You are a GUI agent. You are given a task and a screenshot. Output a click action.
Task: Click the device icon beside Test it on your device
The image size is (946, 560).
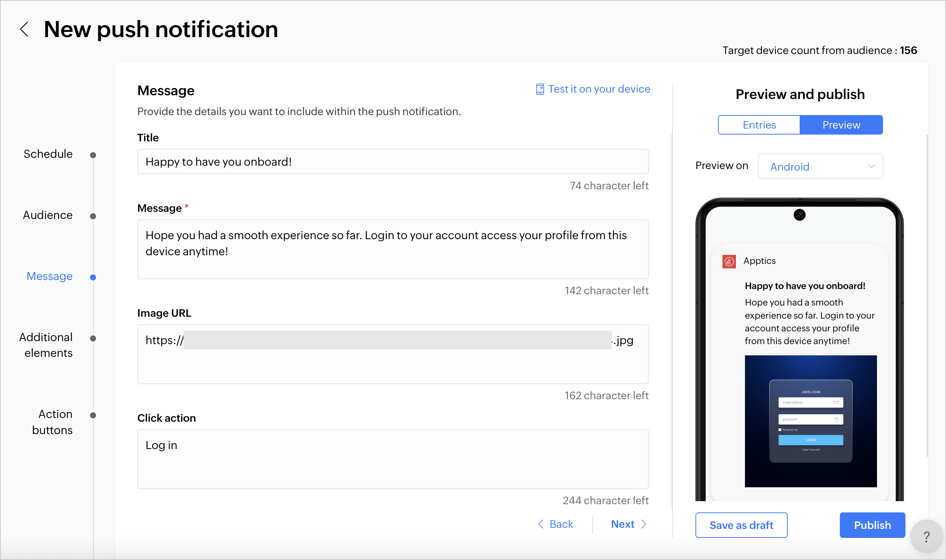(x=540, y=90)
